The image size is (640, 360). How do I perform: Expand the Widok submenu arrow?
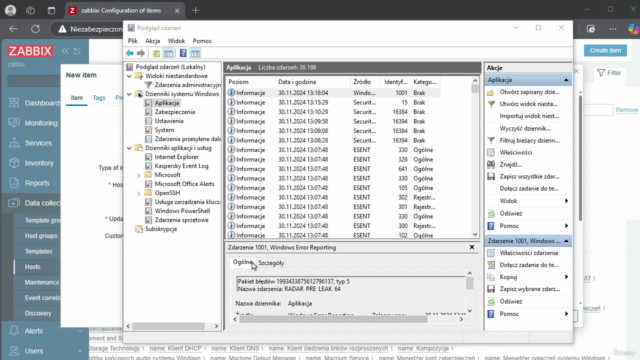[x=566, y=201]
